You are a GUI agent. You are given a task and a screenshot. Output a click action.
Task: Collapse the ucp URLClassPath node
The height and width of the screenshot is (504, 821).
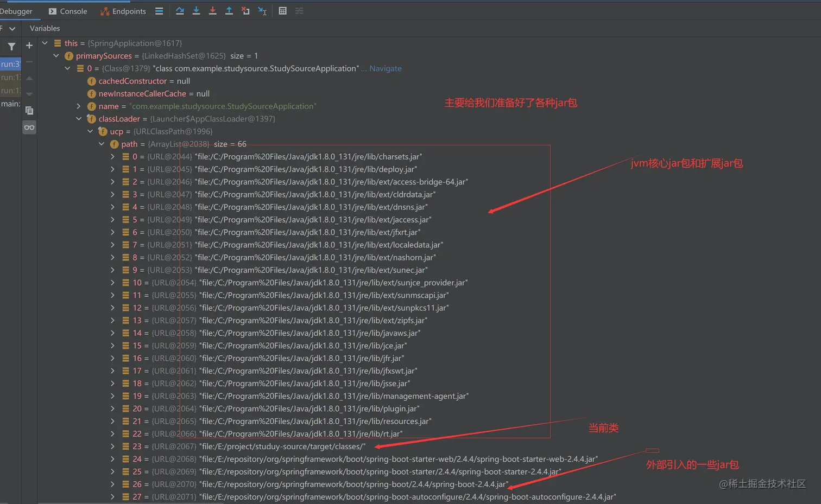pos(90,131)
